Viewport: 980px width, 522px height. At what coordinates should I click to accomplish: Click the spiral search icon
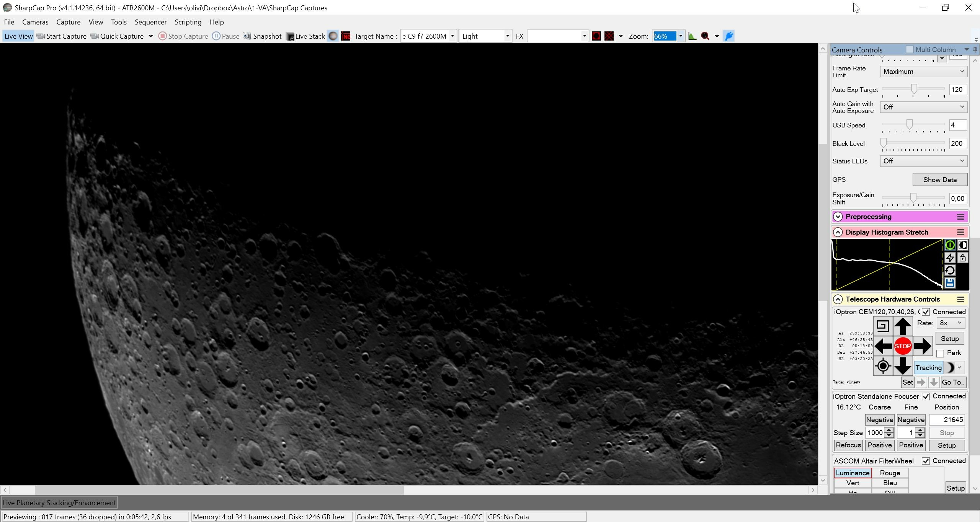[883, 326]
